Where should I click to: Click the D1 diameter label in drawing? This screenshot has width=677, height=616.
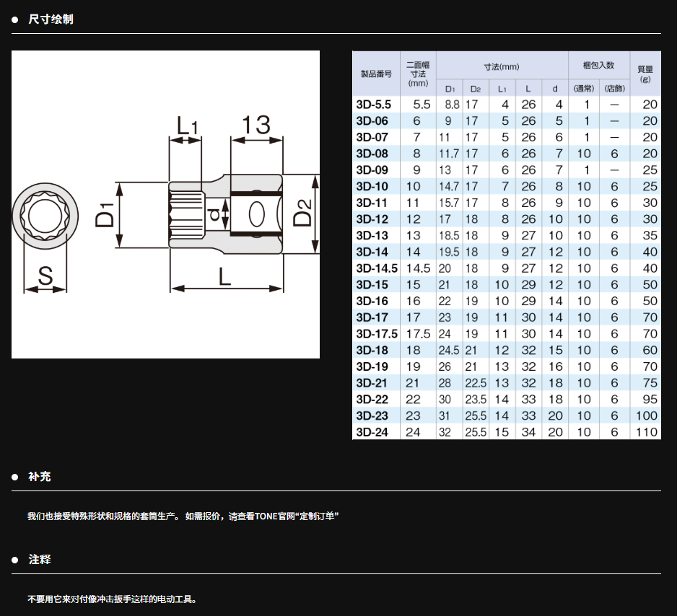tap(106, 216)
